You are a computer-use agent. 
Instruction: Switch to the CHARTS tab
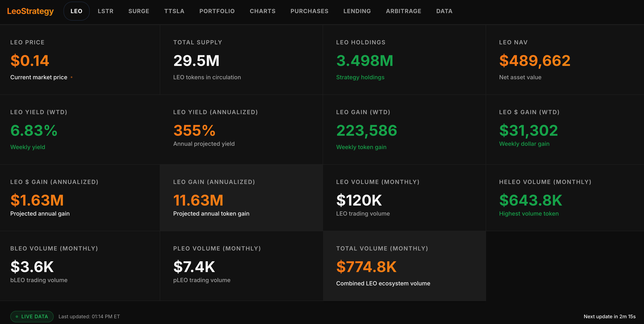tap(263, 11)
